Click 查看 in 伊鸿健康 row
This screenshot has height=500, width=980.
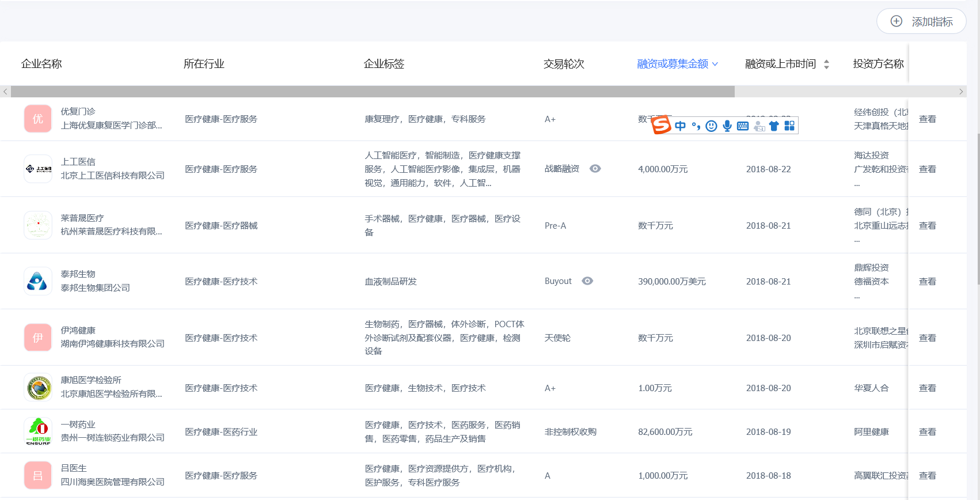coord(927,338)
